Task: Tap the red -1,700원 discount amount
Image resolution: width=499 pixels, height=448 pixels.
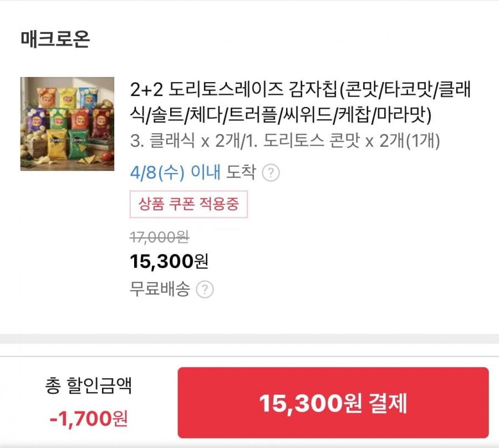Action: click(x=88, y=418)
